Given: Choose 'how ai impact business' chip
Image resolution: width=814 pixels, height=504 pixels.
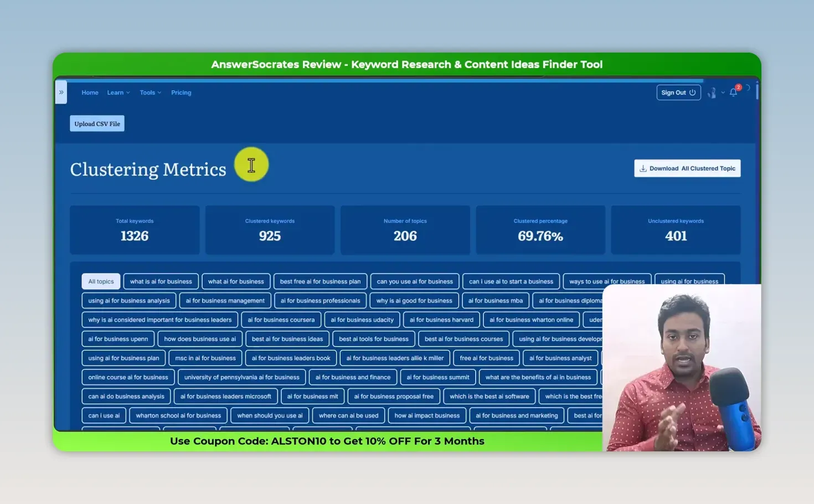Looking at the screenshot, I should coord(427,415).
